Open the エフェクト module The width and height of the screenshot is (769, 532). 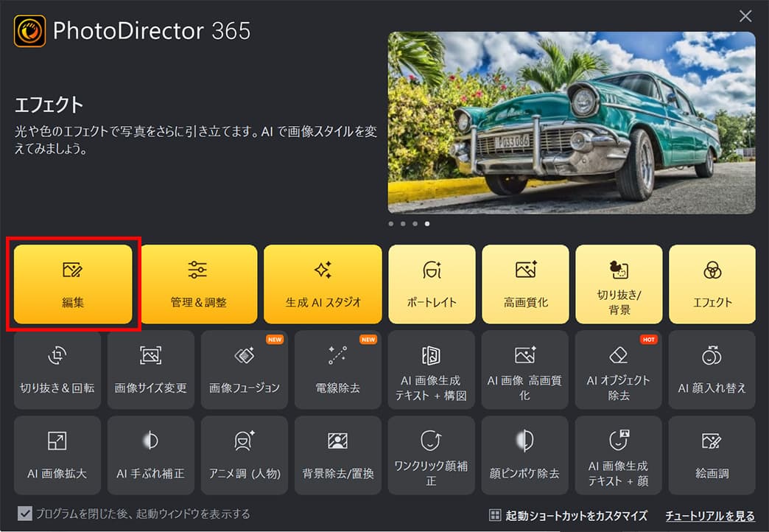coord(712,284)
